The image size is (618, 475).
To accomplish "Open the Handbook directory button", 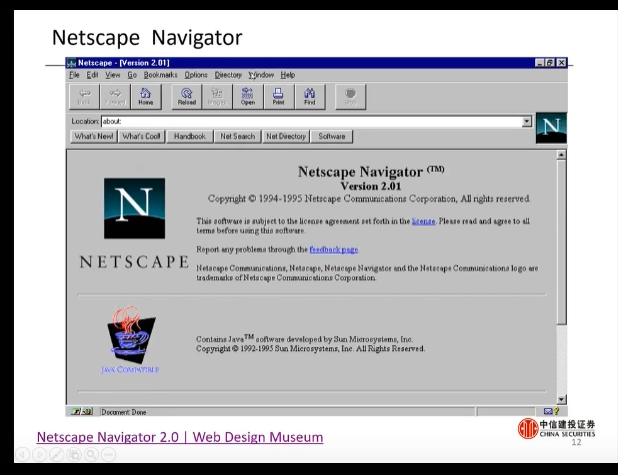I will click(190, 136).
